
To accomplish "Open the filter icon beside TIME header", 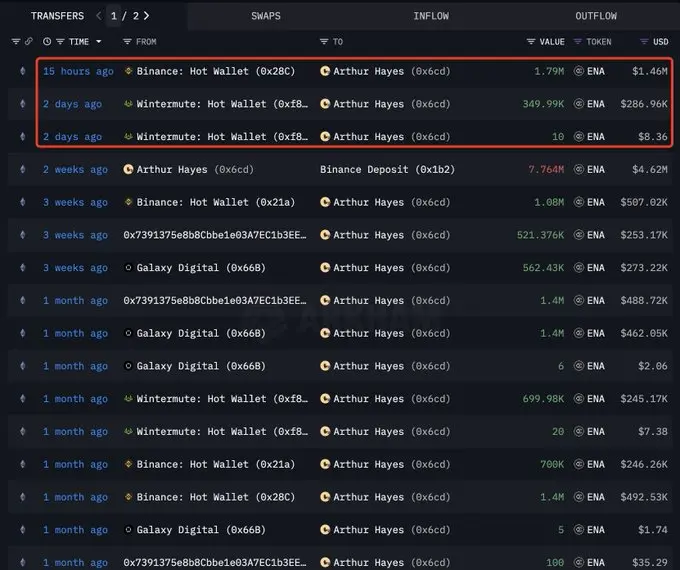I will coord(60,42).
